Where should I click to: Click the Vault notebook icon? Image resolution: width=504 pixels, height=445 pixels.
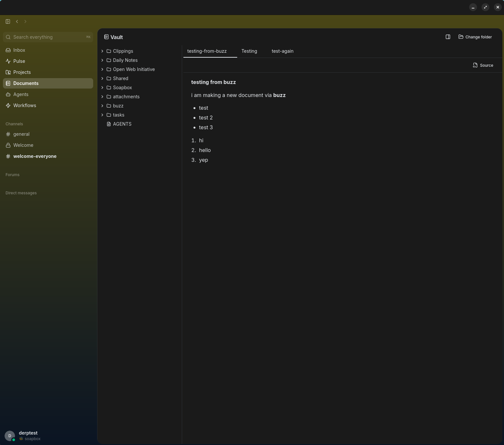106,37
